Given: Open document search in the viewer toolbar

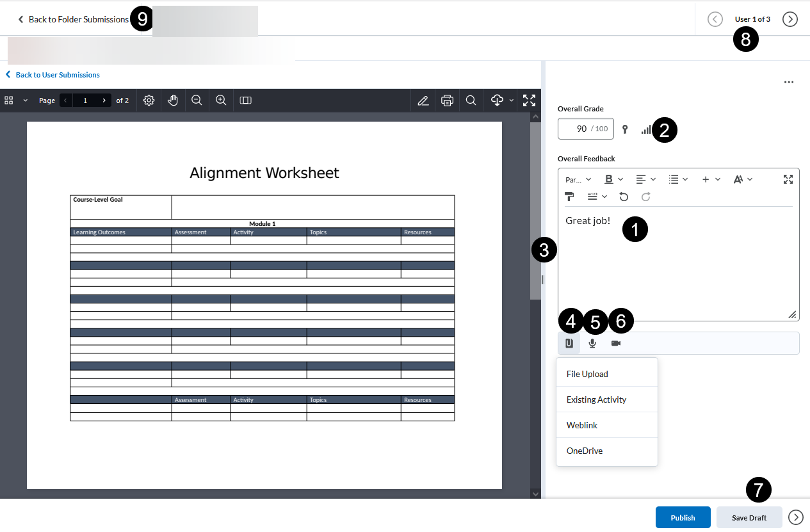Looking at the screenshot, I should click(x=471, y=101).
